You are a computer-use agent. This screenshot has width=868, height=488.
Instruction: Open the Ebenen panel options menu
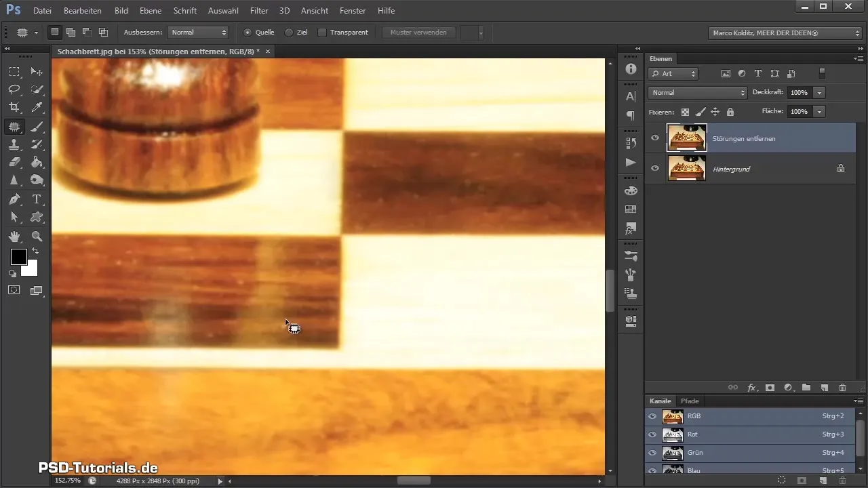858,59
